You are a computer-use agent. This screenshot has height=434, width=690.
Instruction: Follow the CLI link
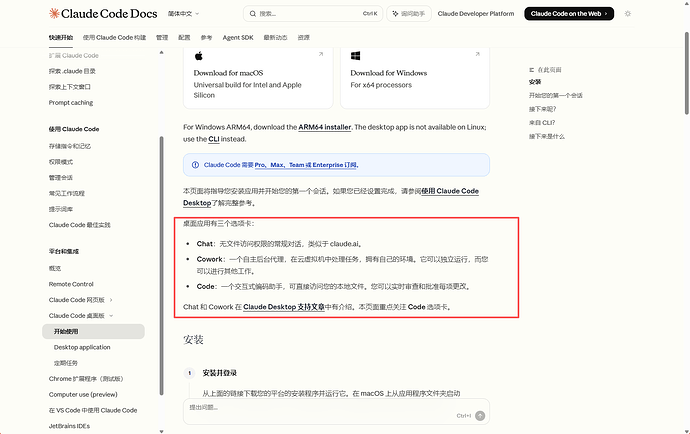(214, 139)
